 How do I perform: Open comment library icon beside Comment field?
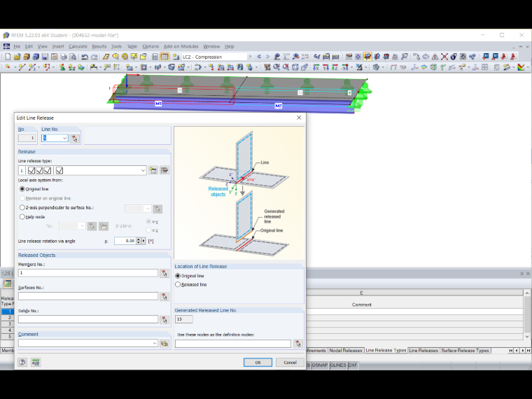pyautogui.click(x=164, y=344)
